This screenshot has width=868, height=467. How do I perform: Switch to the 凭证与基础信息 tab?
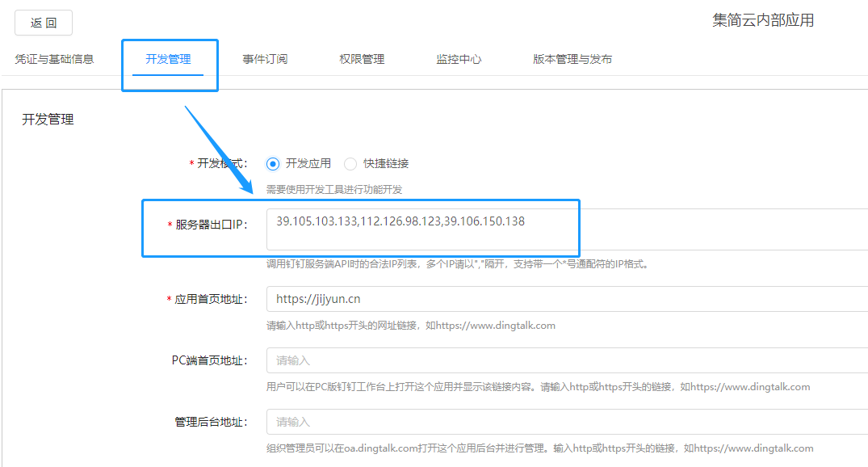(54, 59)
